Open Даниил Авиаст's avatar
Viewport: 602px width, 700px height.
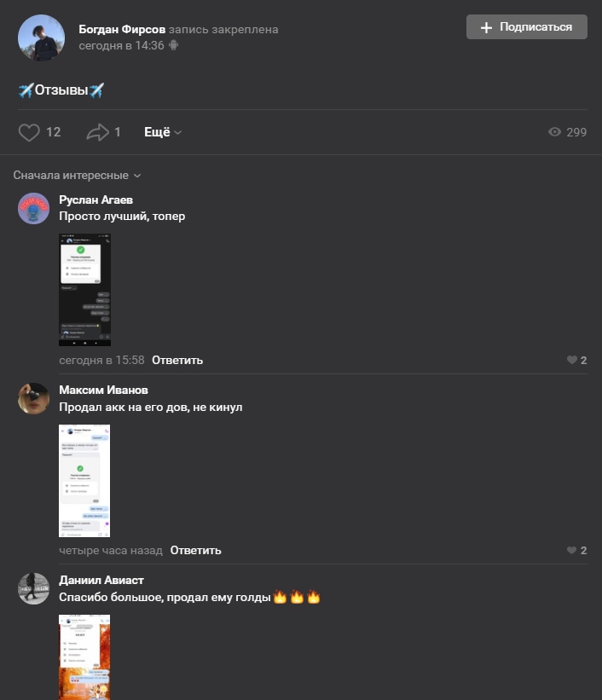tap(33, 589)
